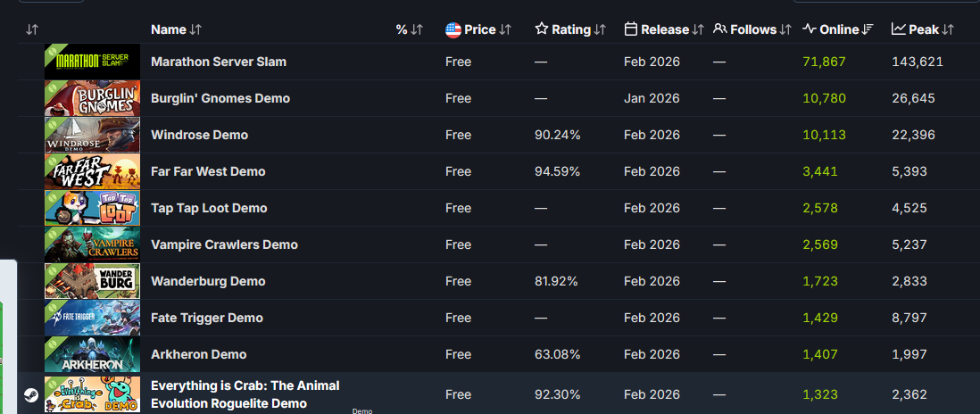Click the leftmost sort arrows header
The image size is (980, 414).
coord(32,29)
